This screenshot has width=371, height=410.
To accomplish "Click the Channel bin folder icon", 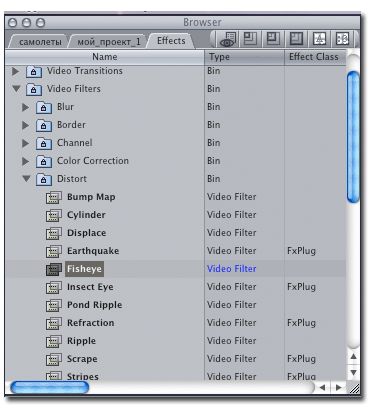I will (44, 143).
